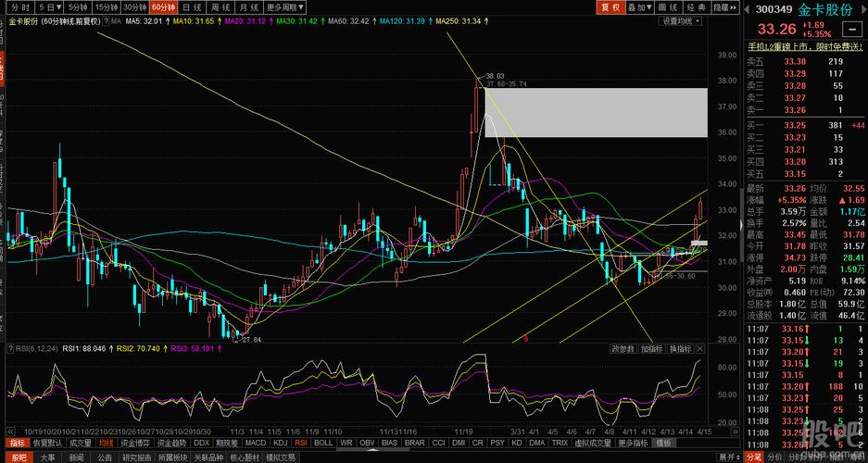The width and height of the screenshot is (868, 463).
Task: Select the 资金趋势 indicator
Action: point(172,443)
